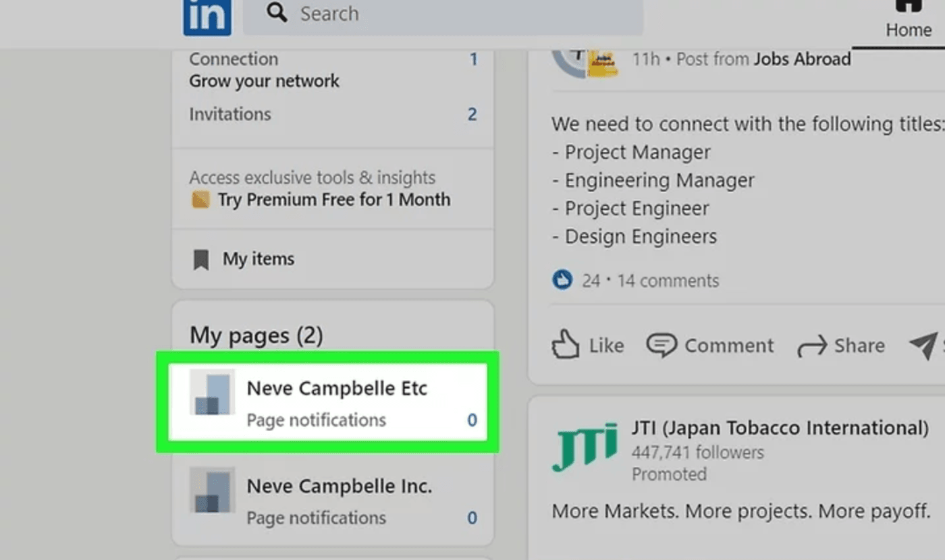The image size is (945, 560).
Task: Click the Send icon on the post
Action: [923, 345]
